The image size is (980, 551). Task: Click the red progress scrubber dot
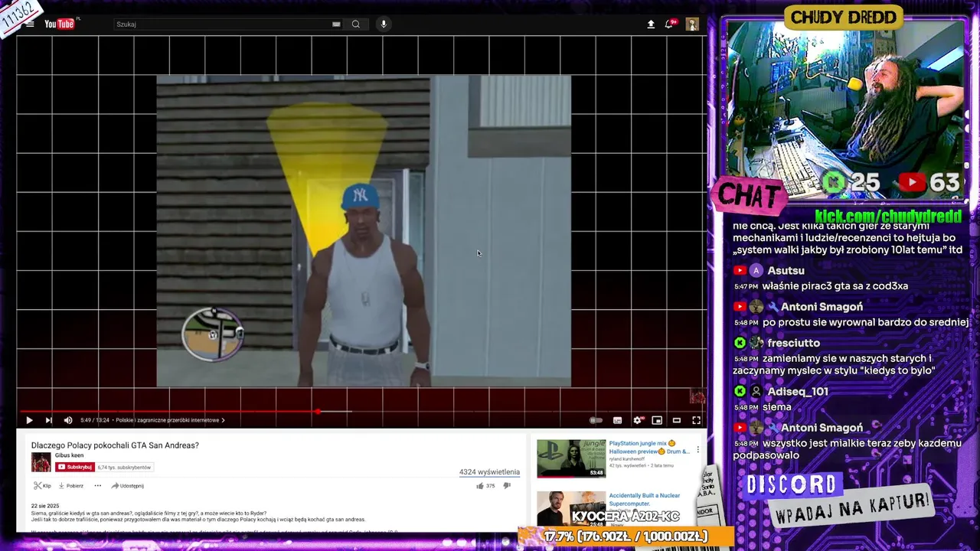pos(317,412)
